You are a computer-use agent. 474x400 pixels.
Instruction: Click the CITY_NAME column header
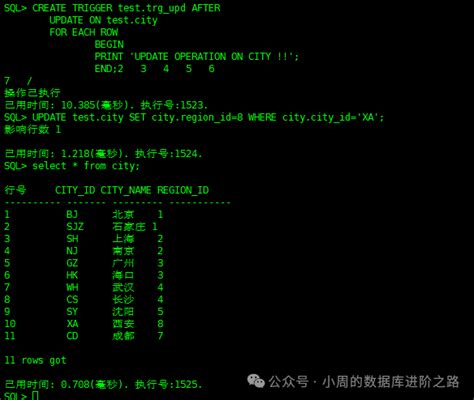126,190
